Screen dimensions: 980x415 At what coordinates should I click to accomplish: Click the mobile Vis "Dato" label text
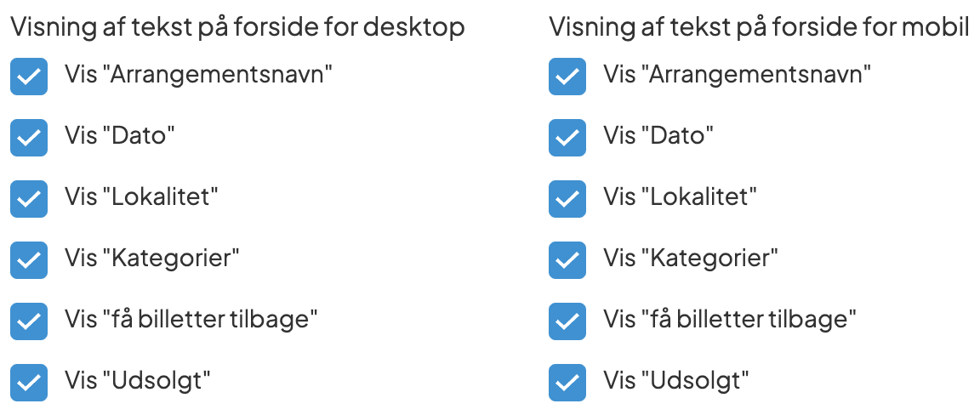(658, 136)
